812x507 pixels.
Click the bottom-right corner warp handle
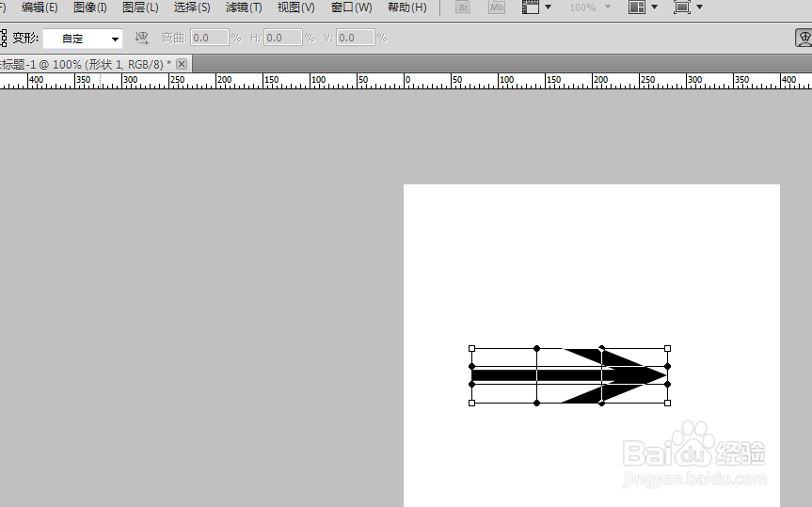(x=667, y=403)
